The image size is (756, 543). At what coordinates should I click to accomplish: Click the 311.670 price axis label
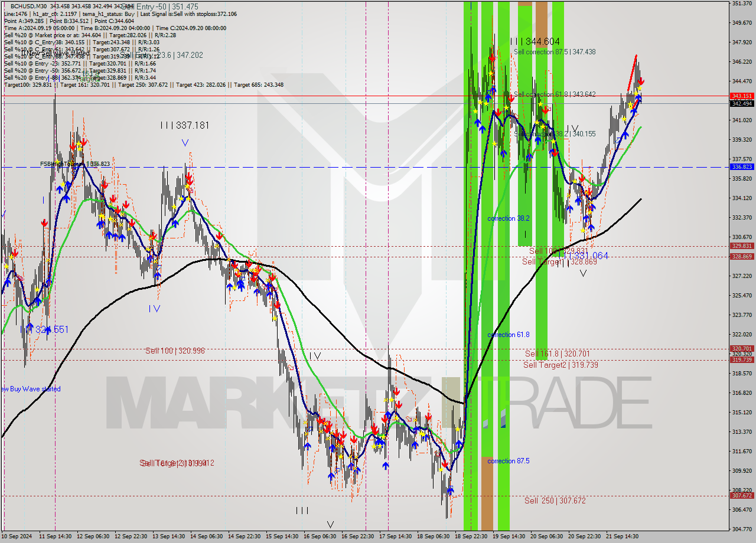coord(742,451)
